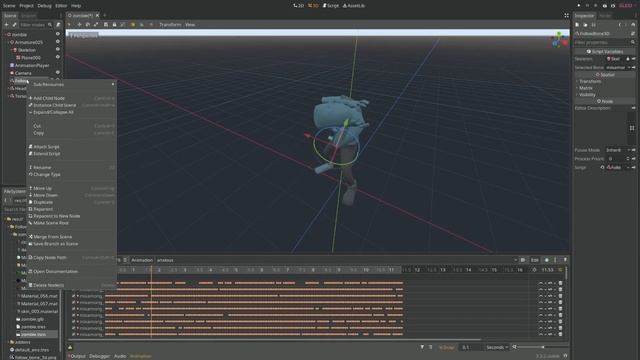
Task: Click the animation Edit button
Action: click(x=534, y=260)
